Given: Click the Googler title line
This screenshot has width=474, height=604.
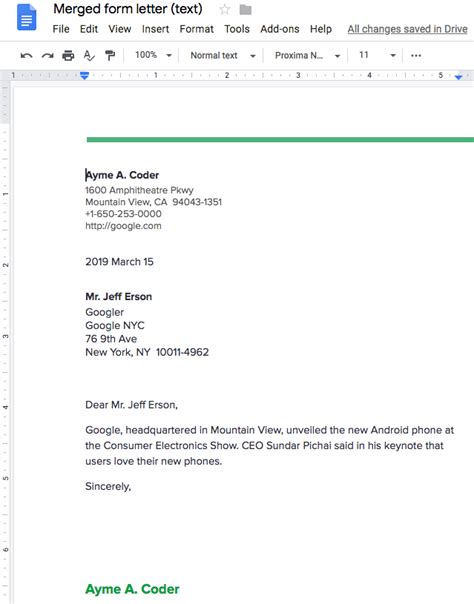Looking at the screenshot, I should click(x=105, y=312).
